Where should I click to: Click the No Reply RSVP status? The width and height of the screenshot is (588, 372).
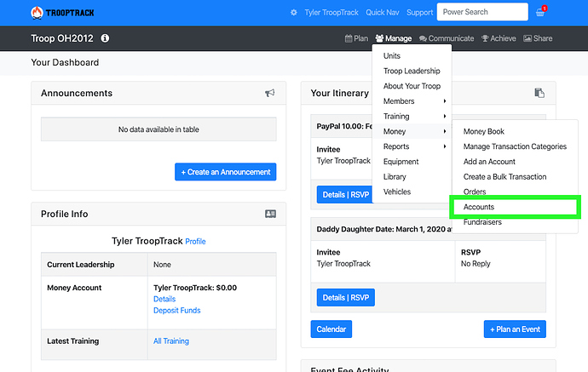coord(476,264)
